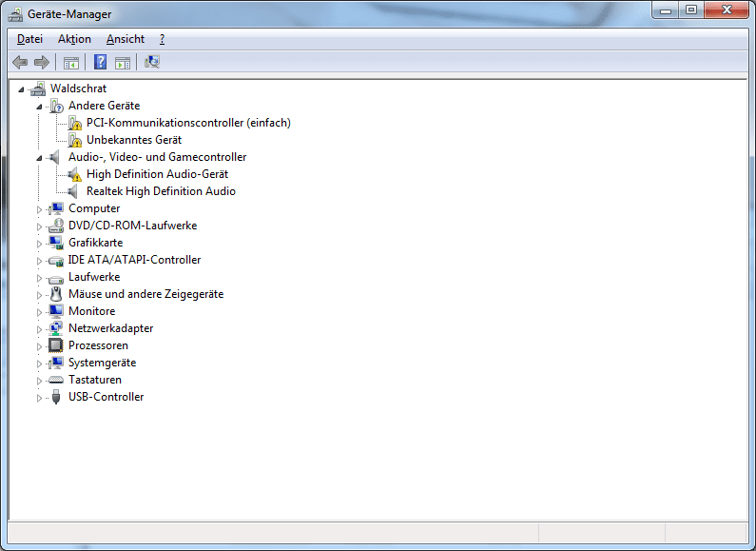Click the Geräte-Manager title bar icon

click(x=15, y=14)
